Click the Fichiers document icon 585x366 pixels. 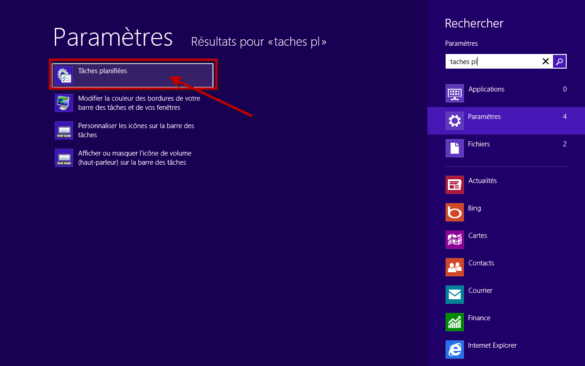click(454, 148)
